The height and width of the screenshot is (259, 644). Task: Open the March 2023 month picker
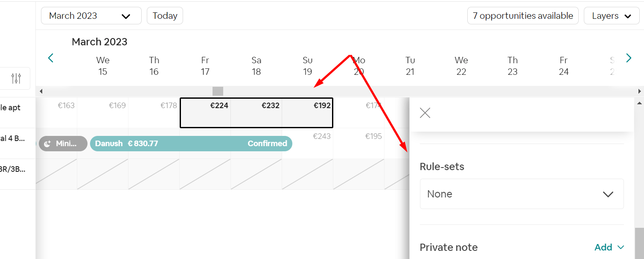pyautogui.click(x=91, y=15)
